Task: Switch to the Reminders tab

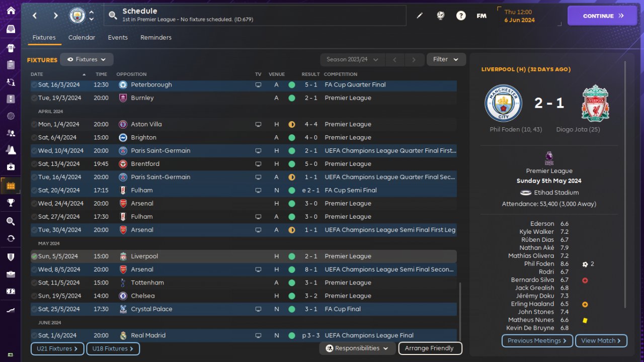Action: (156, 37)
